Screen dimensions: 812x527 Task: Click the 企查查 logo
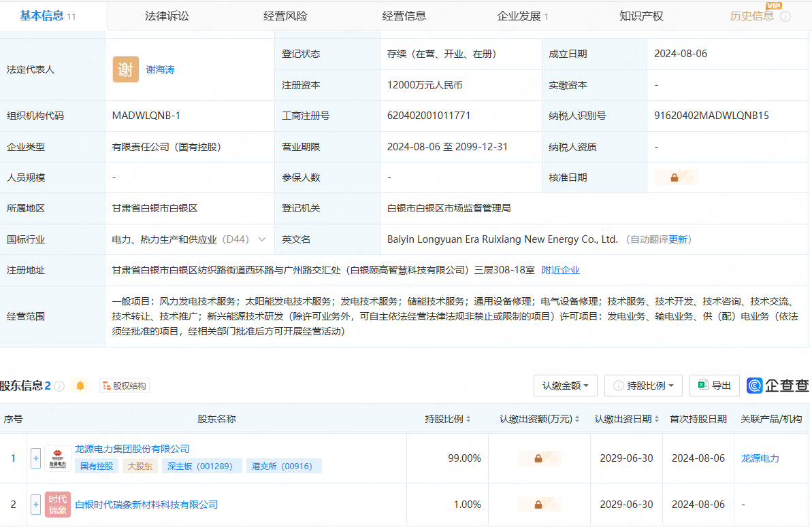[x=778, y=386]
